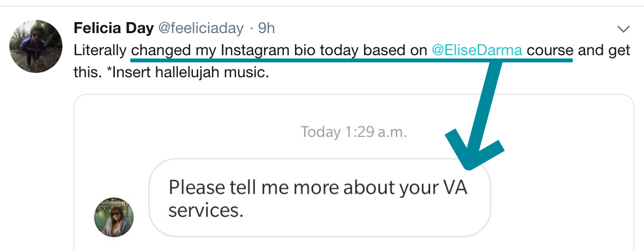Click Felicia Day's profile avatar
This screenshot has width=644, height=250.
click(x=36, y=46)
